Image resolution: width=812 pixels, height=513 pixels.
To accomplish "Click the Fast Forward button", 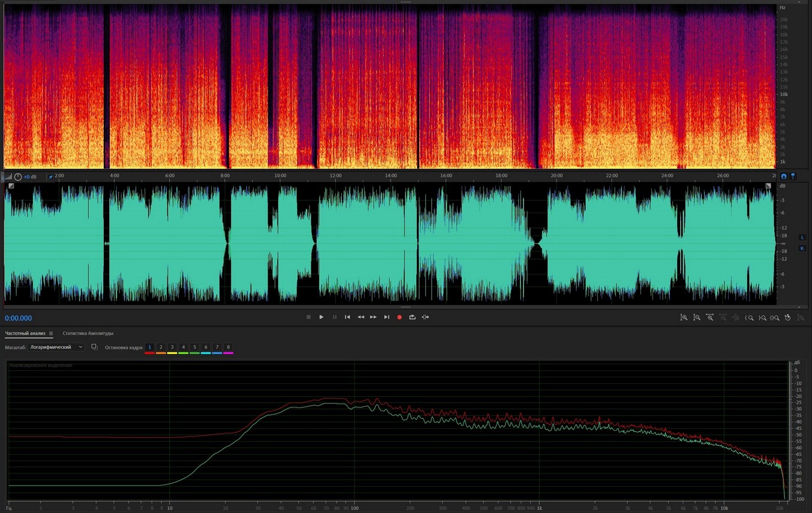I will (x=374, y=317).
